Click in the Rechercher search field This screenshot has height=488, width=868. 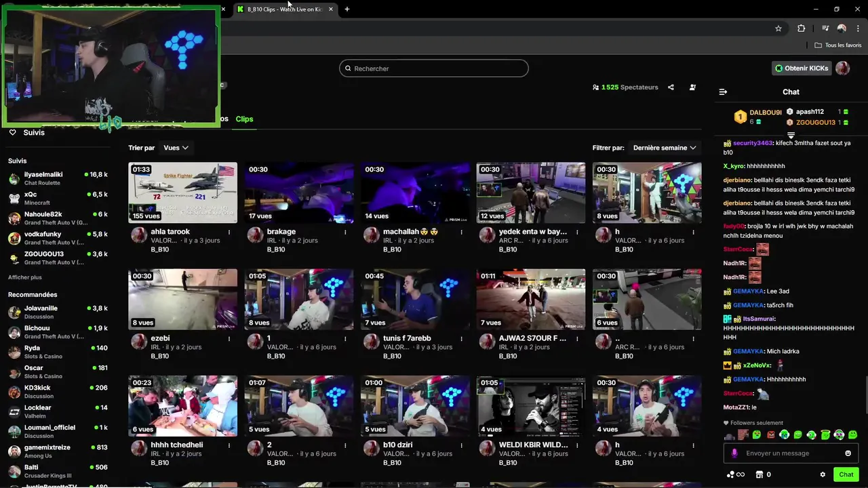[434, 68]
